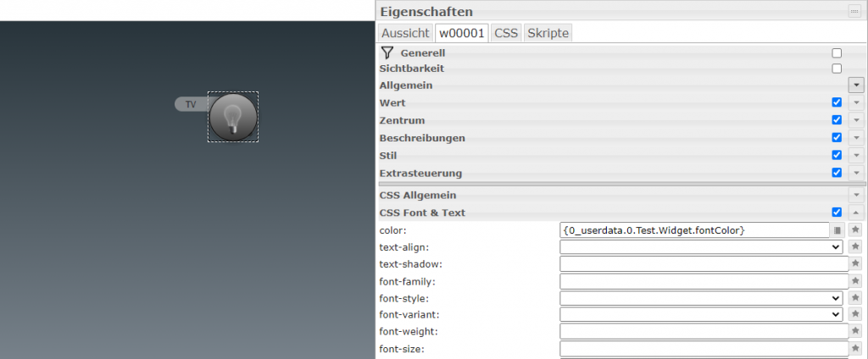
Task: Open the Skripte tab
Action: tap(548, 33)
